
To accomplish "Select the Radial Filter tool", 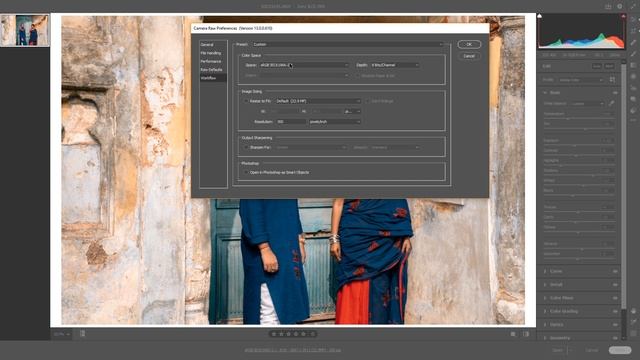I will pyautogui.click(x=633, y=76).
